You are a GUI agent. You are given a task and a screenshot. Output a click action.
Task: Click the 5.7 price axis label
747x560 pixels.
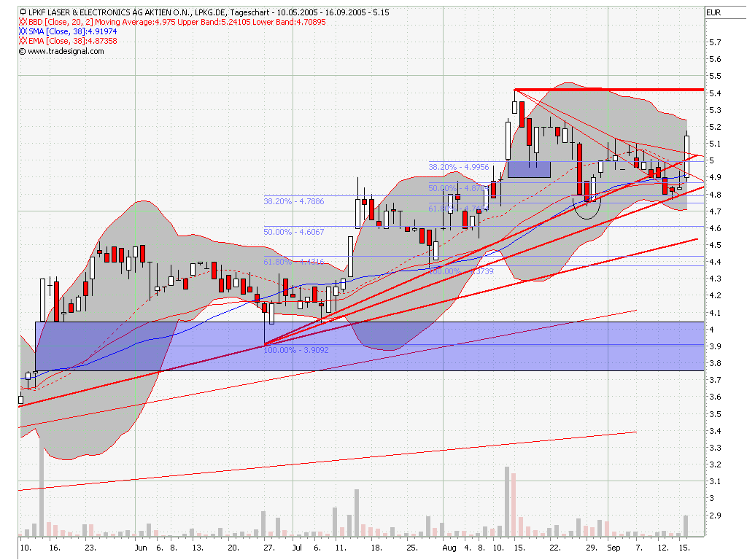pos(715,42)
